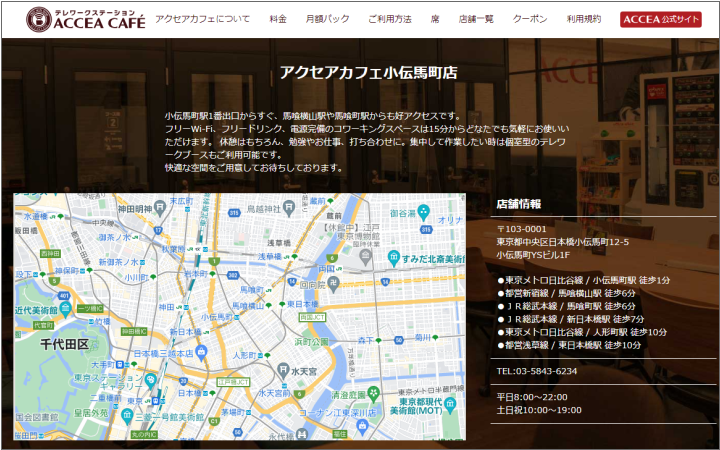
Task: Open the 席 menu item
Action: [435, 19]
